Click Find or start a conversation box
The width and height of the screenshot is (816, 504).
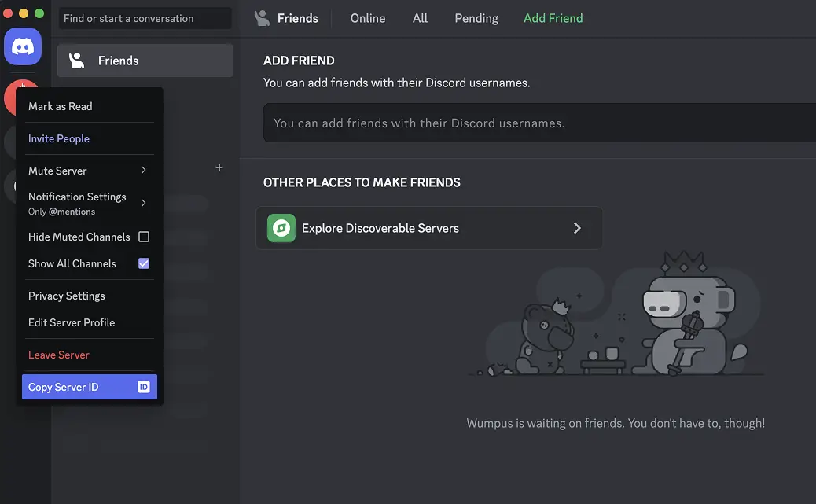(x=145, y=18)
